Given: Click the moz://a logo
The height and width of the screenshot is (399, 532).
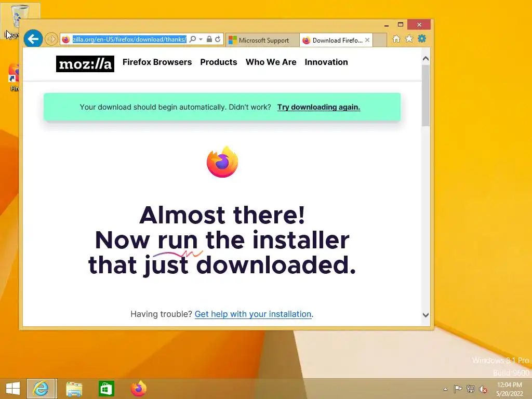Looking at the screenshot, I should click(x=85, y=64).
